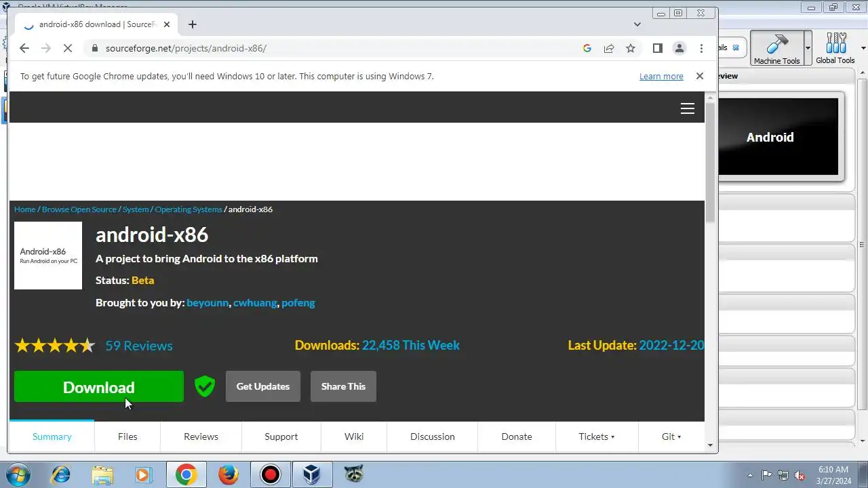Click the Google icon in address bar
Viewport: 868px width, 488px height.
pos(587,48)
